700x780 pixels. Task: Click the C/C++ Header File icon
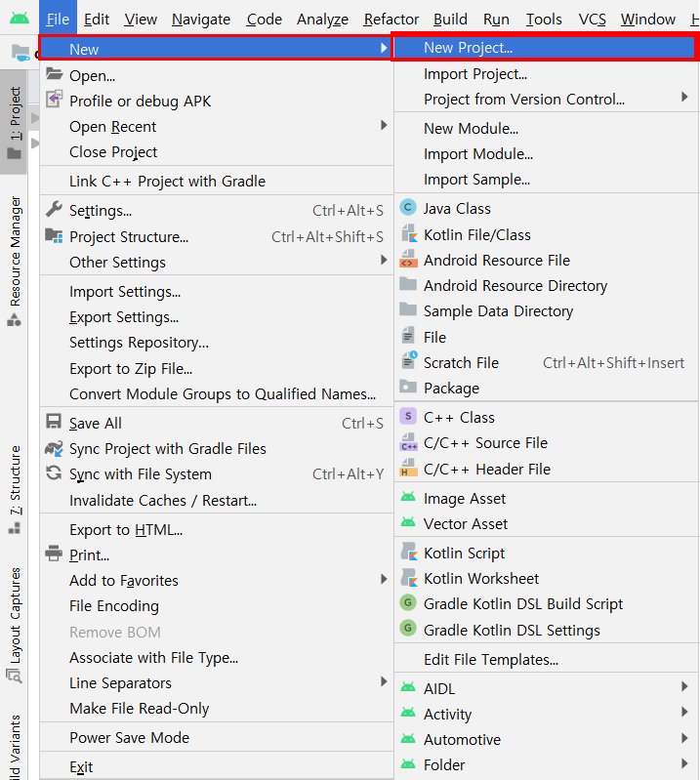tap(409, 468)
